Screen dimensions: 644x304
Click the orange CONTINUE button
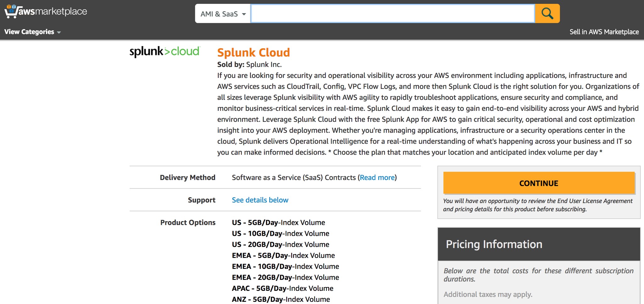coord(539,183)
